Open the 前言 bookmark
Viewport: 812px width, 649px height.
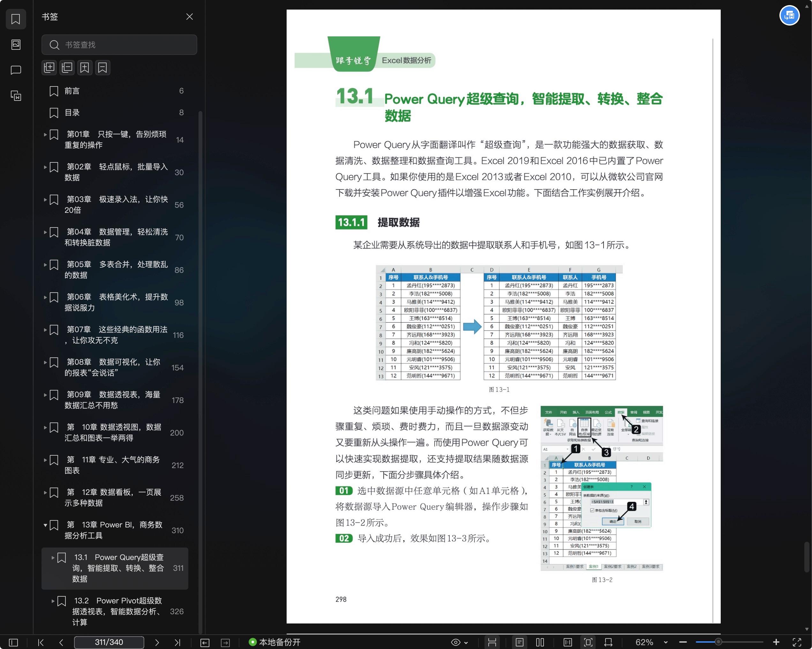click(115, 91)
